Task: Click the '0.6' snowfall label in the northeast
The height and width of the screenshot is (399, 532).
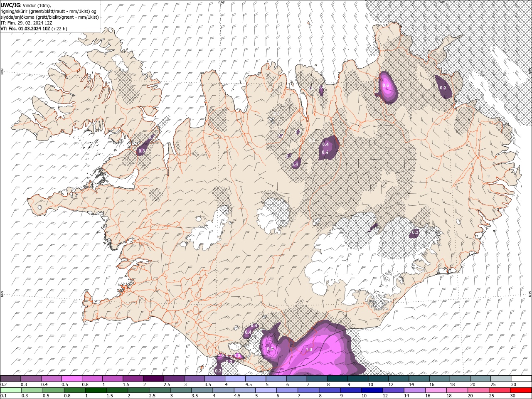Action: [385, 86]
